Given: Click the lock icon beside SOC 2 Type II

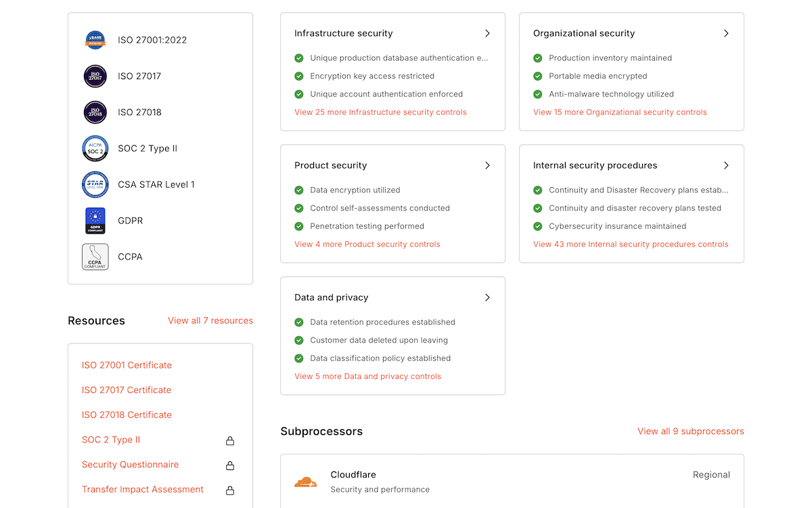Looking at the screenshot, I should click(x=230, y=440).
